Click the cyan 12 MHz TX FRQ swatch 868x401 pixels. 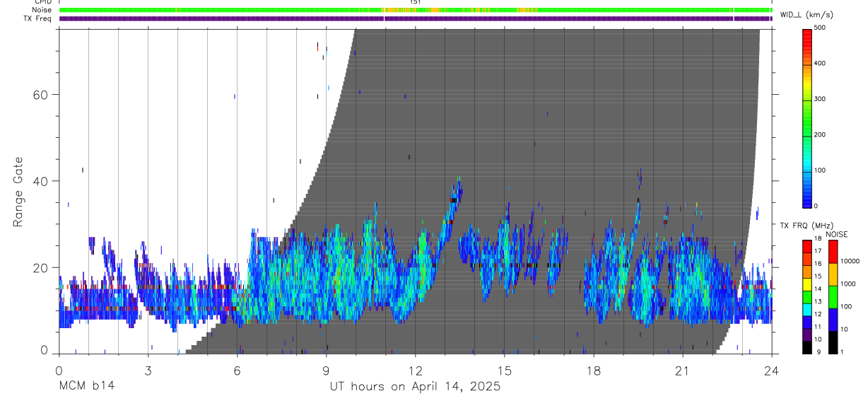pyautogui.click(x=807, y=310)
